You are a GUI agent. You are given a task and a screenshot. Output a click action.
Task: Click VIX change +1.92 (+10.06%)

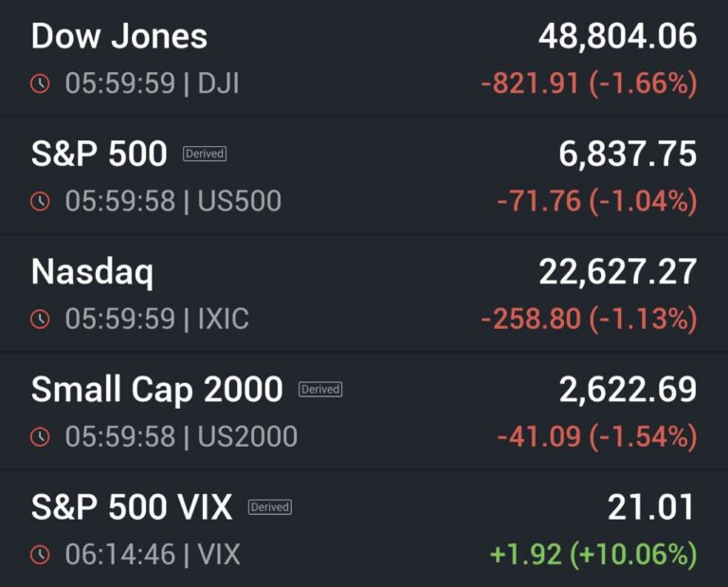point(594,554)
